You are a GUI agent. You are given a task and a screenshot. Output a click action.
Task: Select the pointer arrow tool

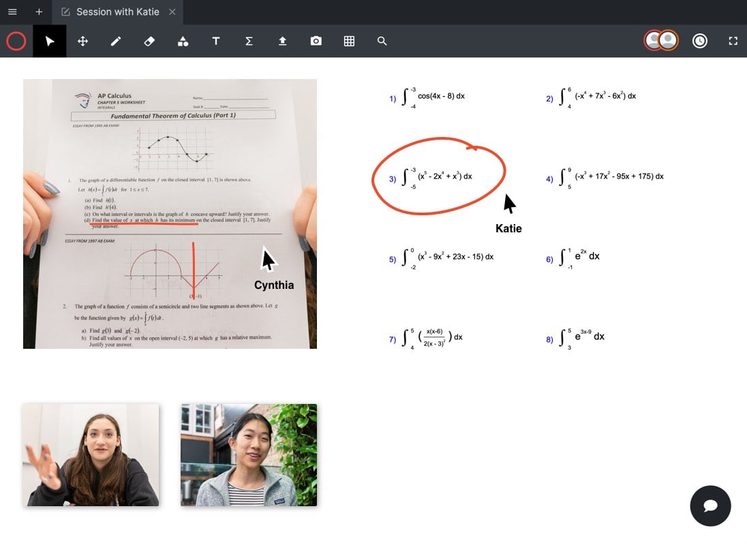(x=50, y=41)
